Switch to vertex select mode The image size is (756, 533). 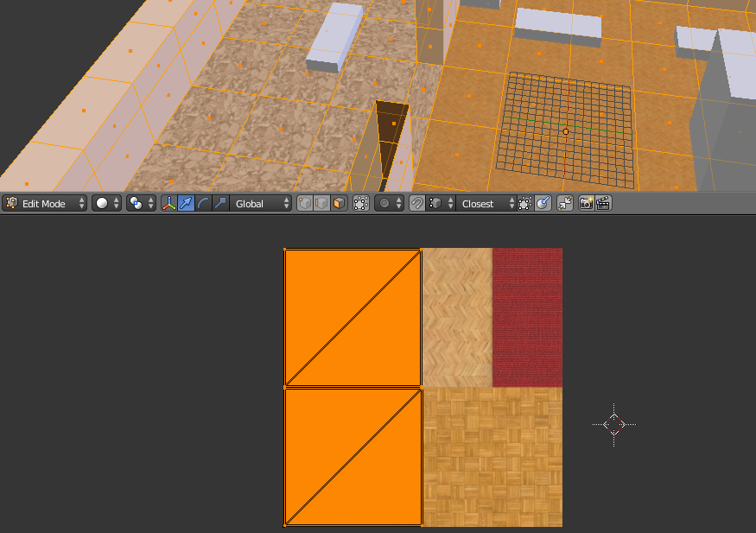[305, 204]
